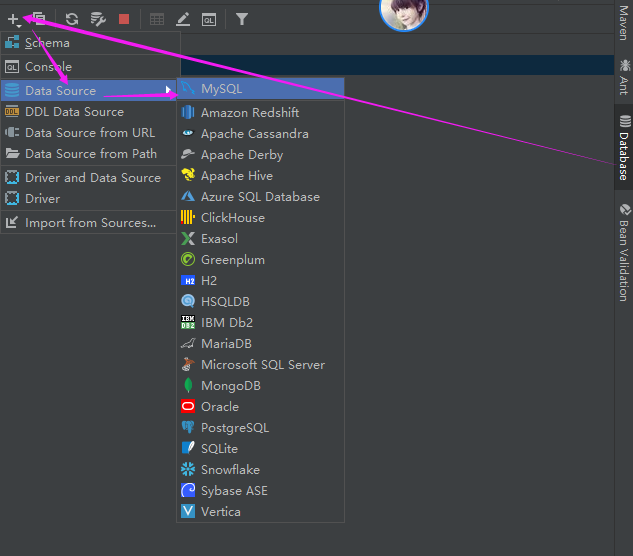Expand Data Source submenu arrow
The image size is (633, 556).
click(168, 90)
